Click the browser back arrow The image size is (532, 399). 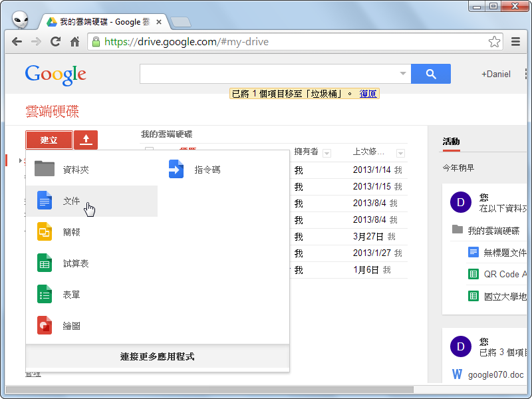coord(17,42)
